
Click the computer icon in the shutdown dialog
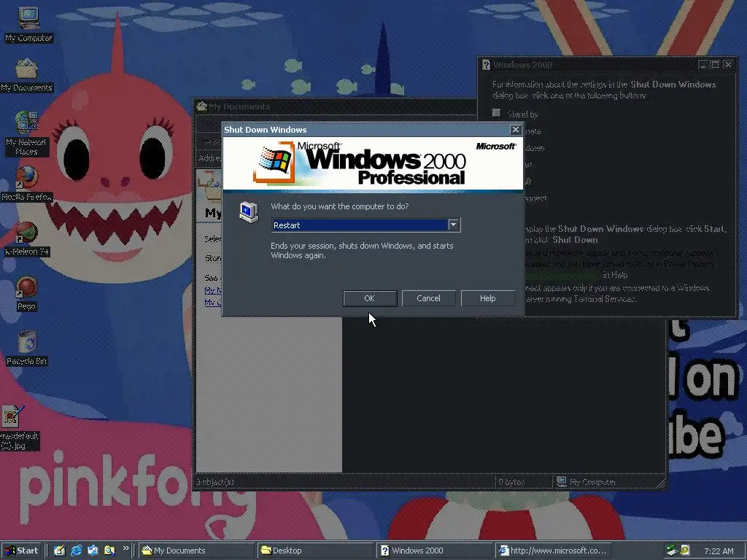[x=249, y=212]
